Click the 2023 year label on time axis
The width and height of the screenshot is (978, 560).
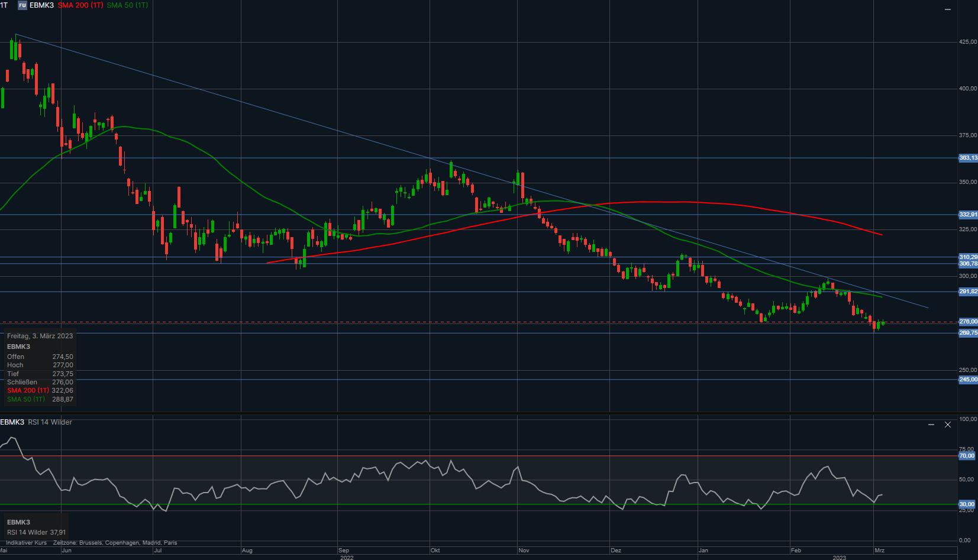click(839, 558)
